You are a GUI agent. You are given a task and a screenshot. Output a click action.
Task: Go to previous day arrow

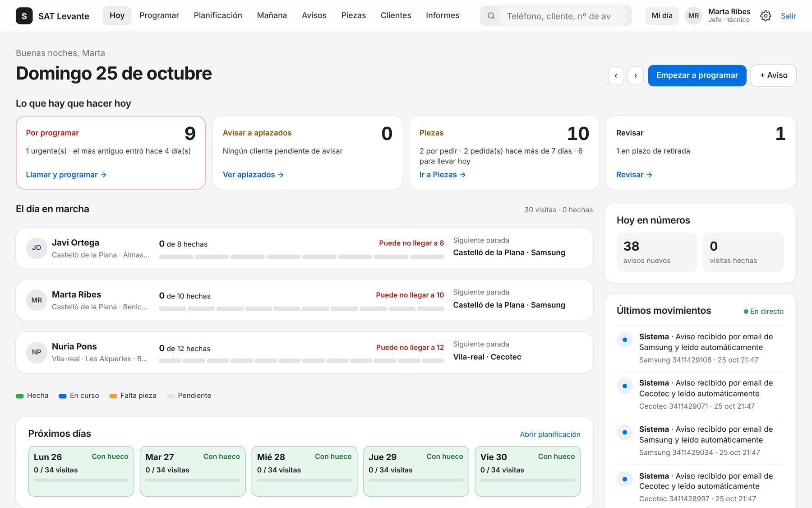(x=616, y=75)
